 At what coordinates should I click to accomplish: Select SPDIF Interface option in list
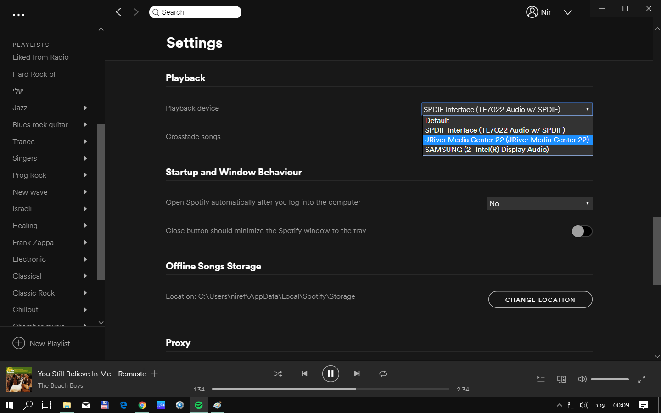pyautogui.click(x=508, y=130)
